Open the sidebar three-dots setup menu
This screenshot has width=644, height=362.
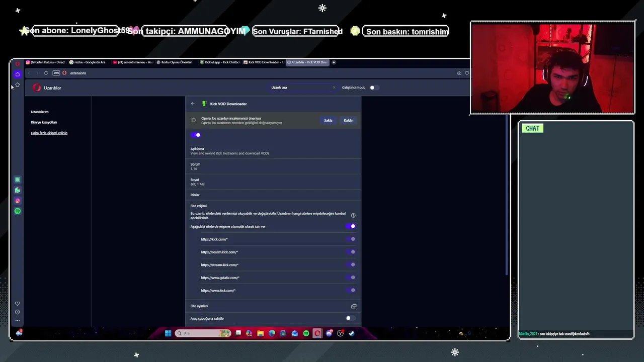pos(18,320)
